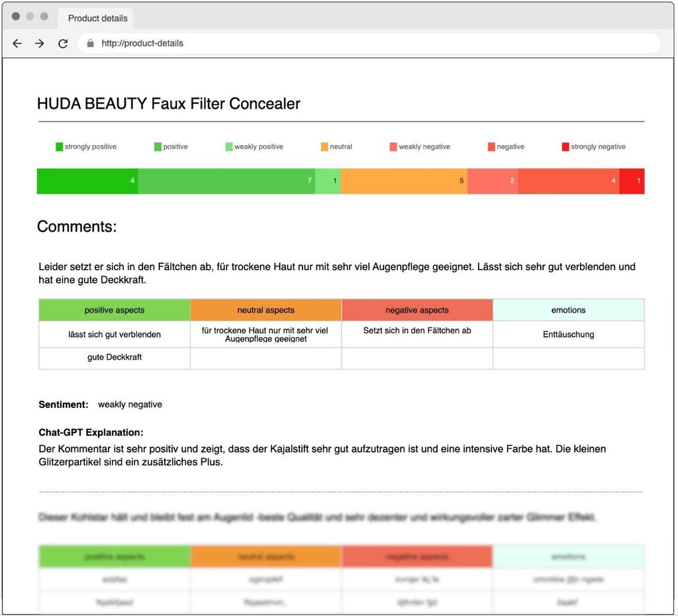Click the 'Der Kommentar ist sehr positiv' explanation
This screenshot has width=678, height=616.
click(x=322, y=456)
